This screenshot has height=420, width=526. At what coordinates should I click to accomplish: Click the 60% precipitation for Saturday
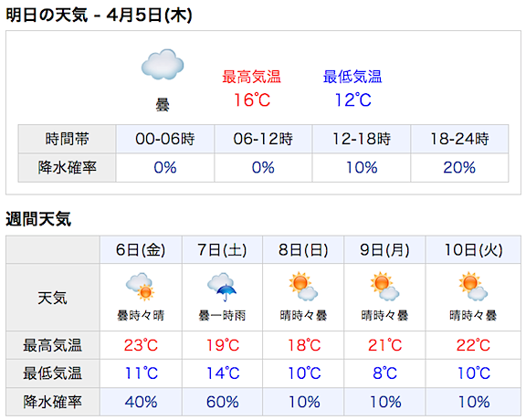pyautogui.click(x=223, y=402)
